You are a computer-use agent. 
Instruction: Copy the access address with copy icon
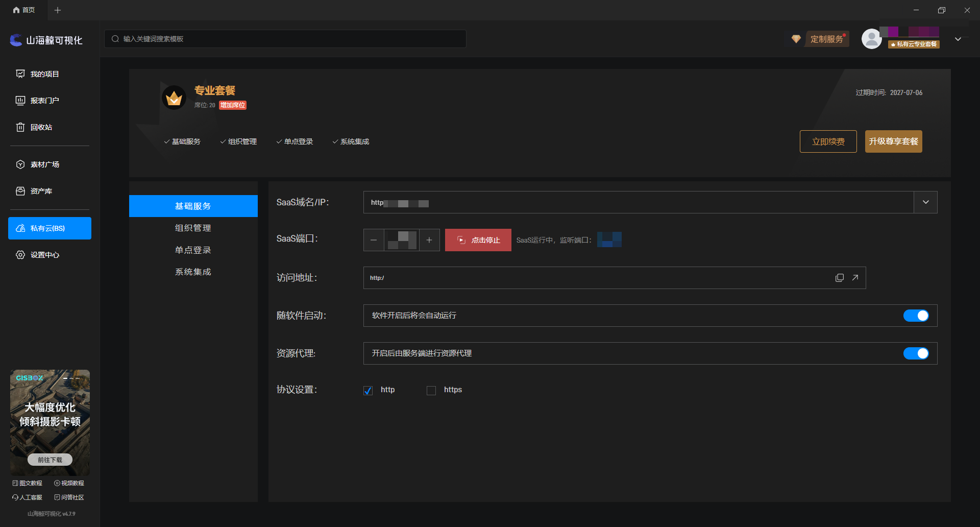pos(839,278)
